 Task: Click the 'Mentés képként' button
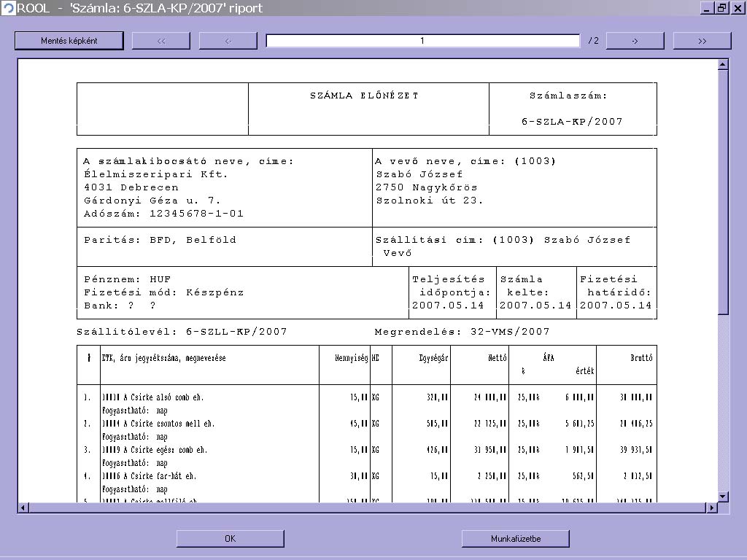click(69, 41)
